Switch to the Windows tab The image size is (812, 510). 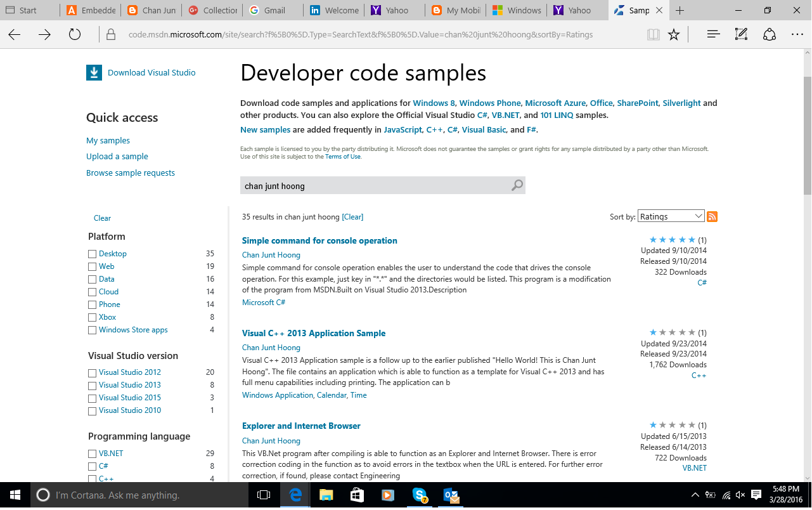coord(517,10)
